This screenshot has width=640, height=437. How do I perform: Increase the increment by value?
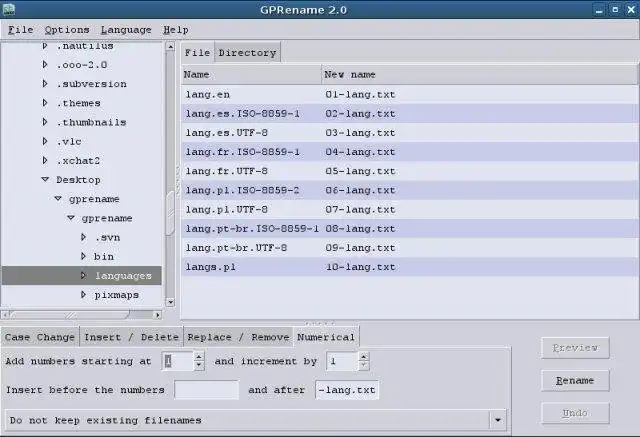point(364,356)
